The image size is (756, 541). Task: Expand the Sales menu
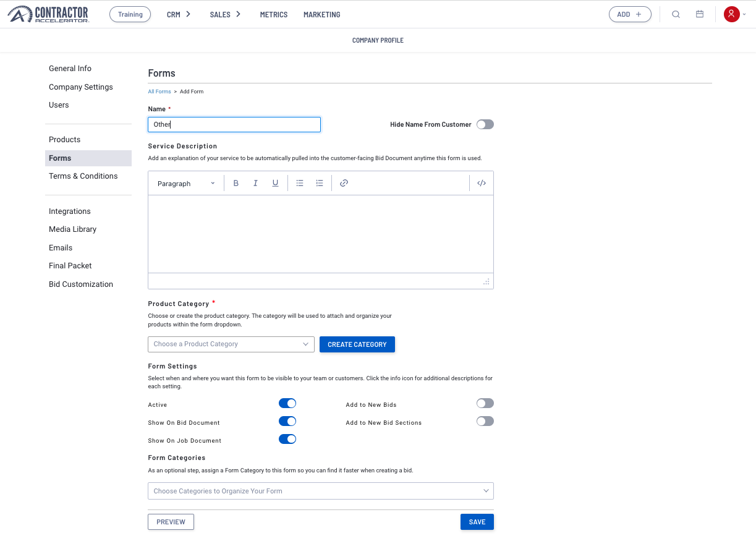225,14
